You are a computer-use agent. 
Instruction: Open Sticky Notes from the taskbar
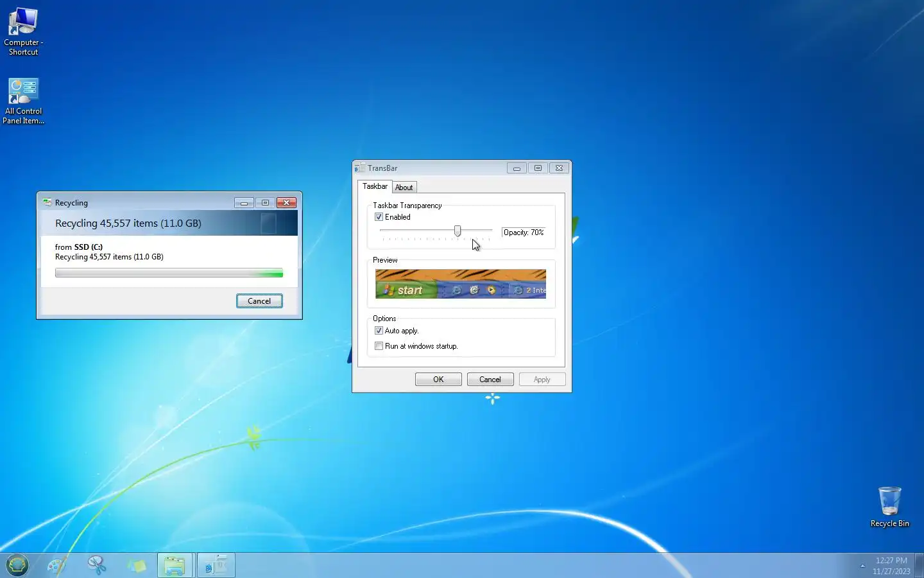(136, 565)
